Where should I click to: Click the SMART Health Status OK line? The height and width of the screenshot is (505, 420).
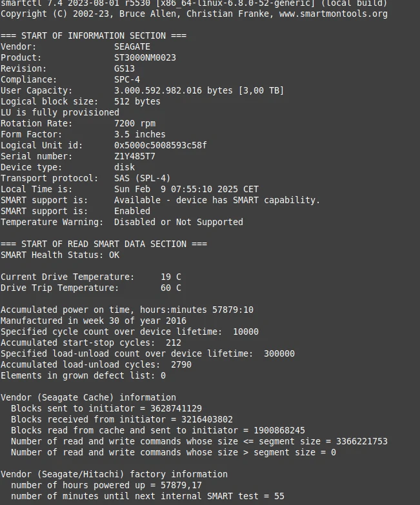[60, 255]
